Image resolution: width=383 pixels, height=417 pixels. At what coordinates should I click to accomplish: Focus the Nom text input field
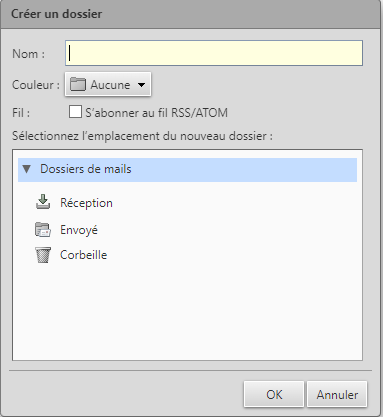click(x=214, y=53)
